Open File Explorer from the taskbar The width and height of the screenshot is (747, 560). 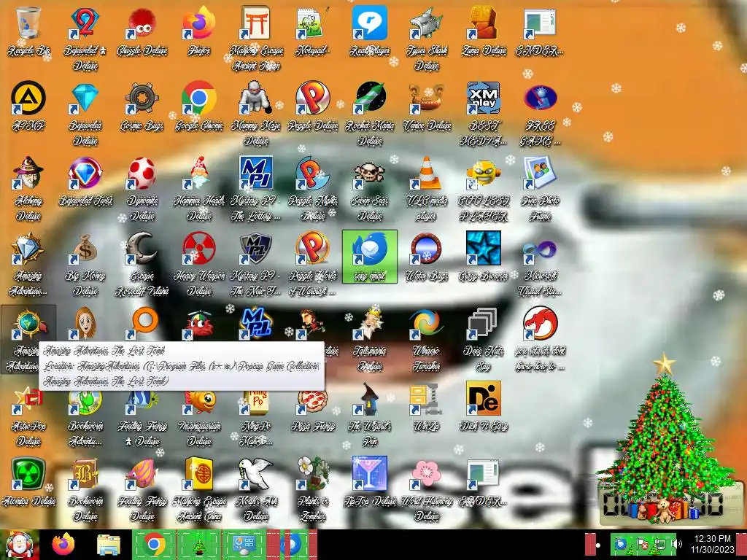click(x=109, y=544)
